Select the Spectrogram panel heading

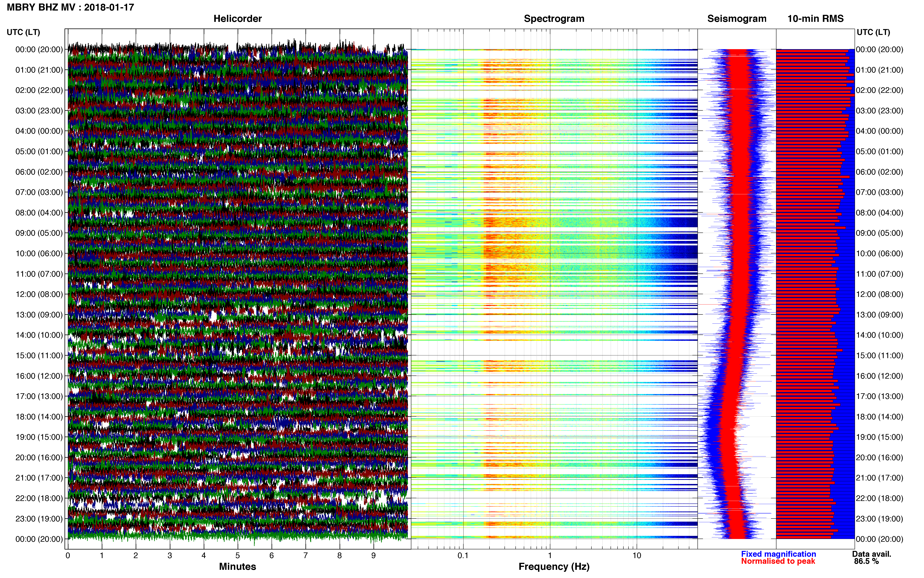(554, 19)
